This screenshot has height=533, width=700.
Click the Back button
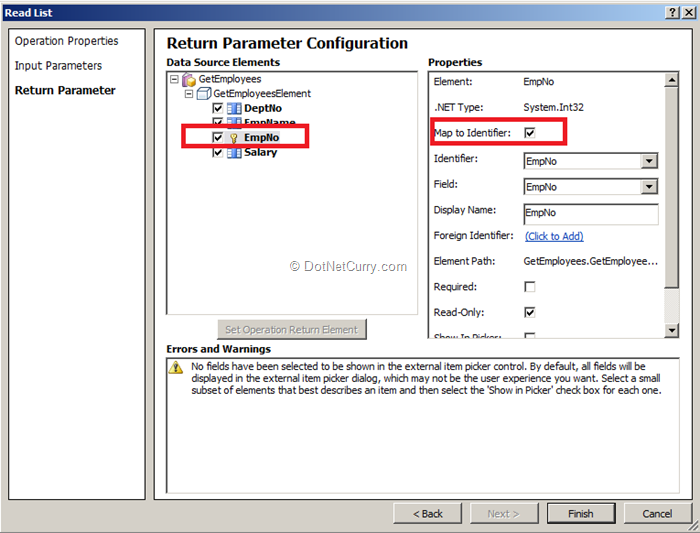(x=428, y=513)
